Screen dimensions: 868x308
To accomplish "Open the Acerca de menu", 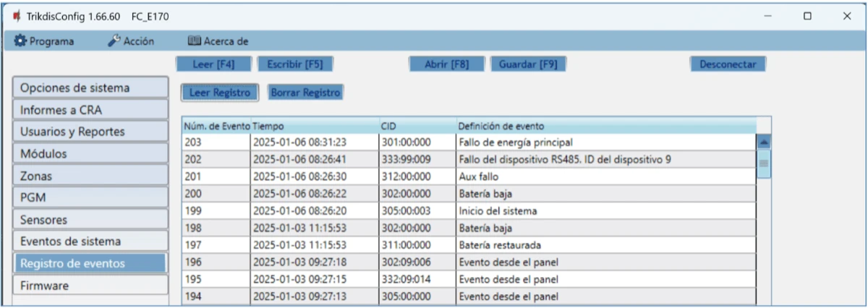I will 218,41.
